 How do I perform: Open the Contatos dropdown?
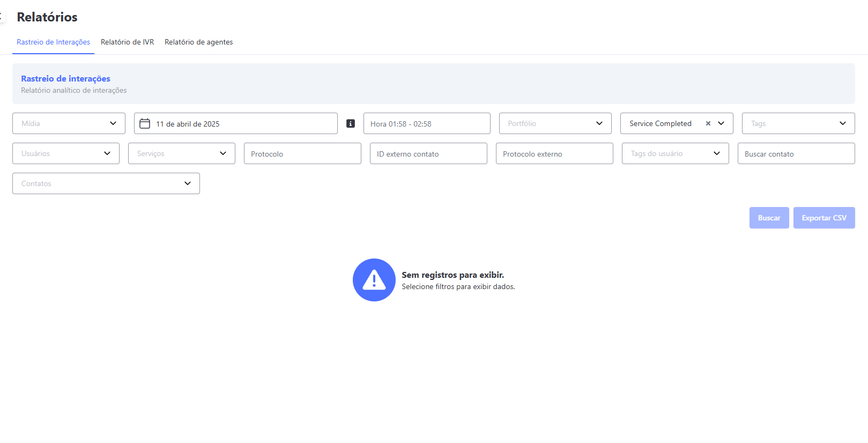(x=106, y=183)
